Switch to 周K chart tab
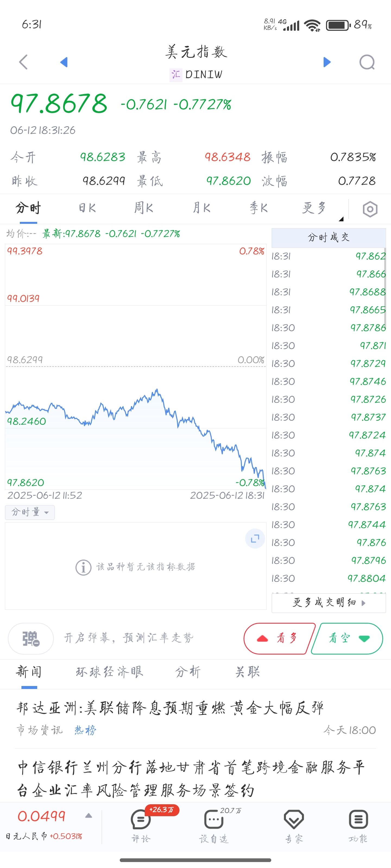 (x=144, y=208)
